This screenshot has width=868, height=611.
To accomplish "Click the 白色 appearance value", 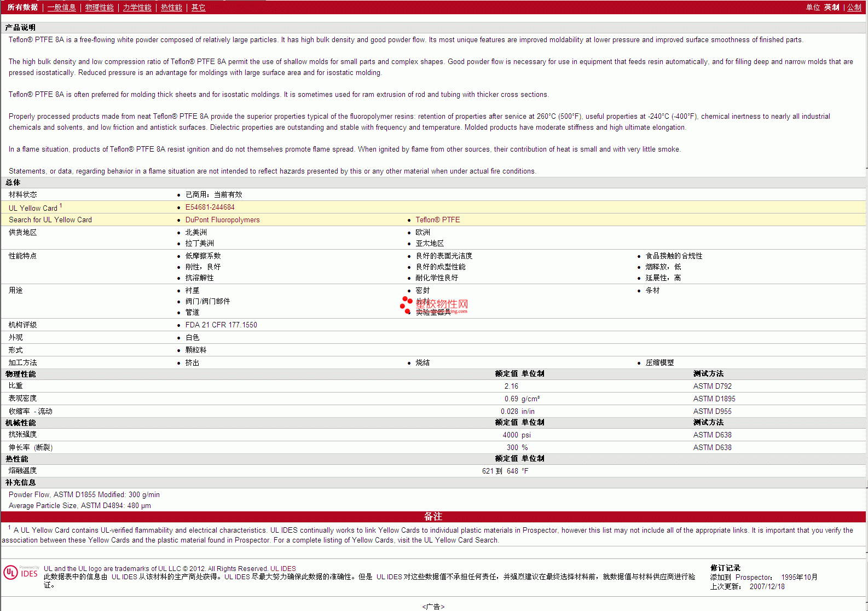I will [x=193, y=338].
